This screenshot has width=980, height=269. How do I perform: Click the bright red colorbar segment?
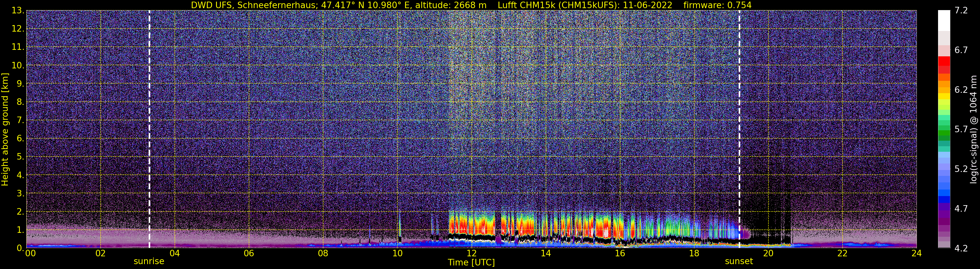(x=944, y=61)
